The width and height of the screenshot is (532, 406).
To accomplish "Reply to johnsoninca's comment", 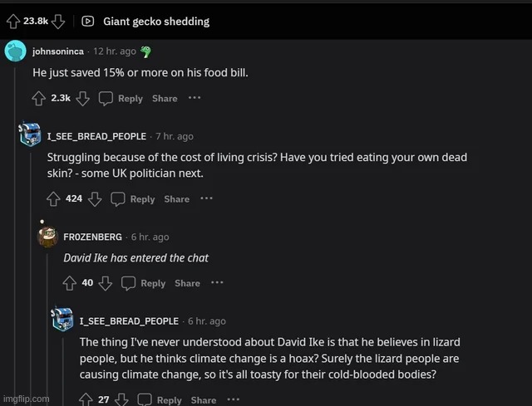I will [x=121, y=98].
